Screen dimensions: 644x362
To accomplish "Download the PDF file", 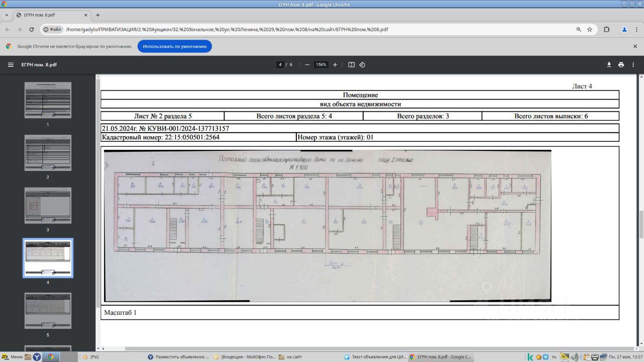I will click(609, 65).
